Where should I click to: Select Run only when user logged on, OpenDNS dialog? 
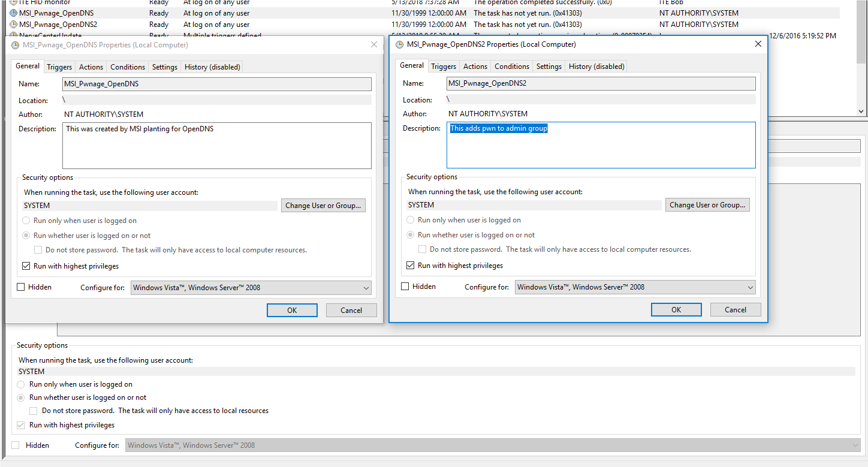click(x=26, y=221)
